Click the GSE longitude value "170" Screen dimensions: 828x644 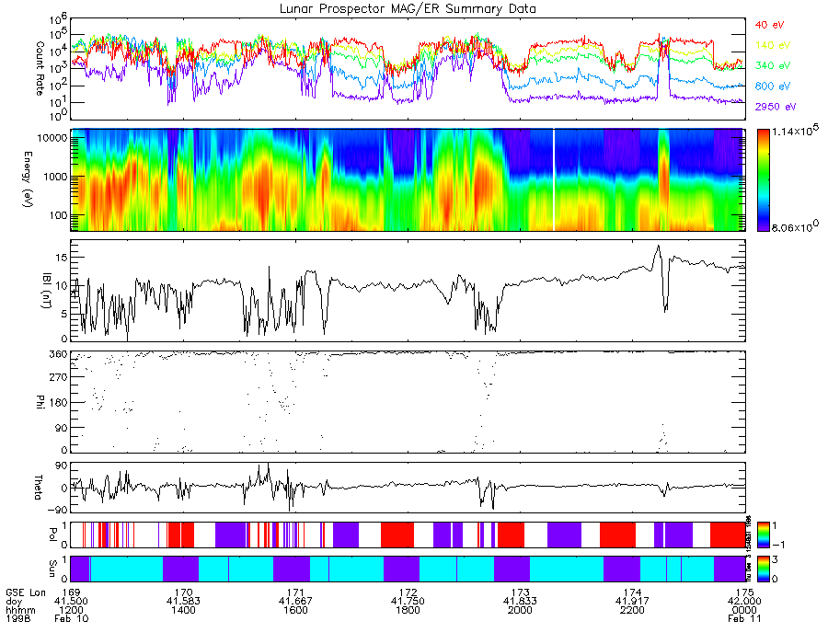click(x=183, y=592)
